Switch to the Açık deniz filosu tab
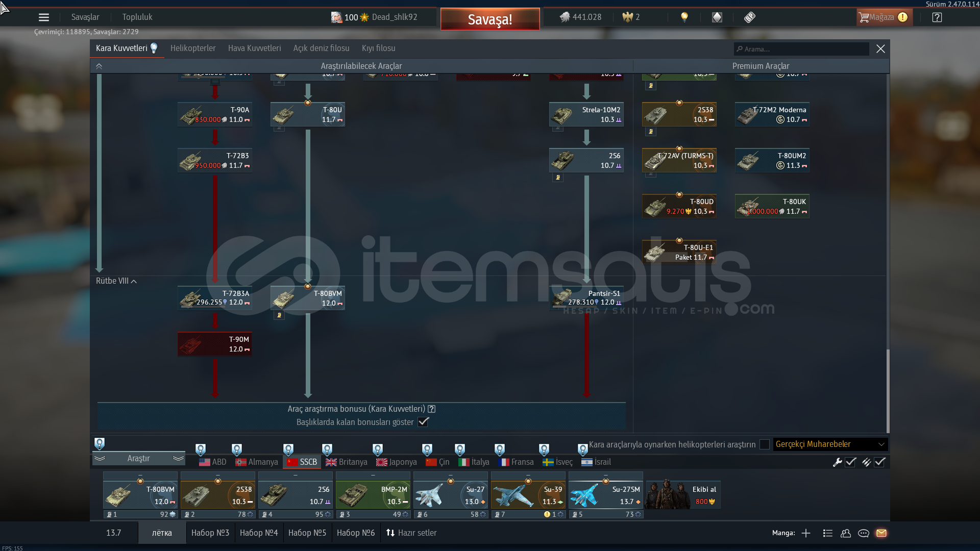Image resolution: width=980 pixels, height=551 pixels. 321,48
